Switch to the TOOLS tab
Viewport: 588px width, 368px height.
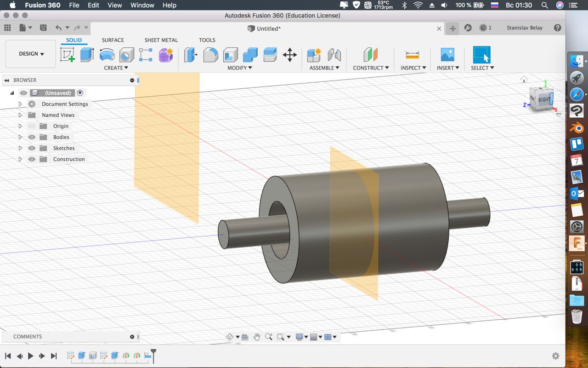pyautogui.click(x=207, y=40)
